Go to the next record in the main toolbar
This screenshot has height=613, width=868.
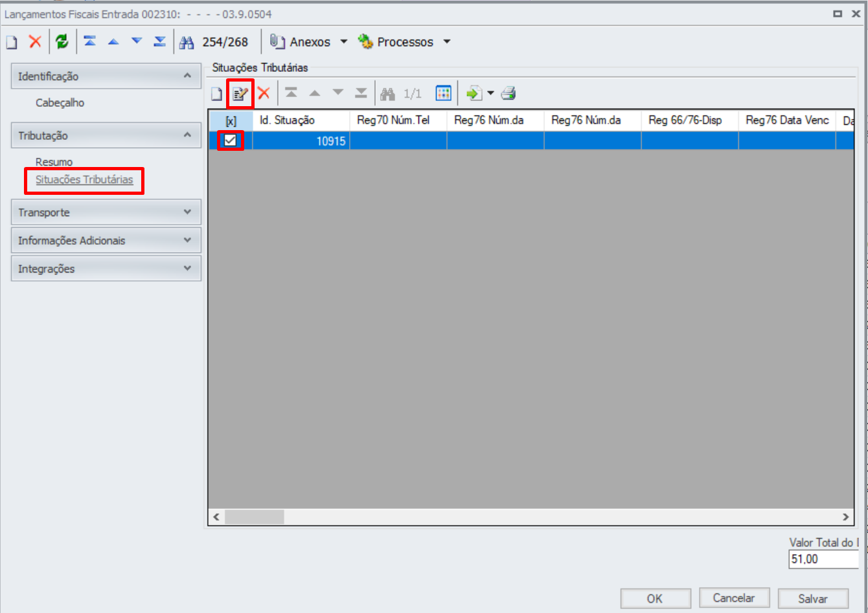tap(137, 41)
